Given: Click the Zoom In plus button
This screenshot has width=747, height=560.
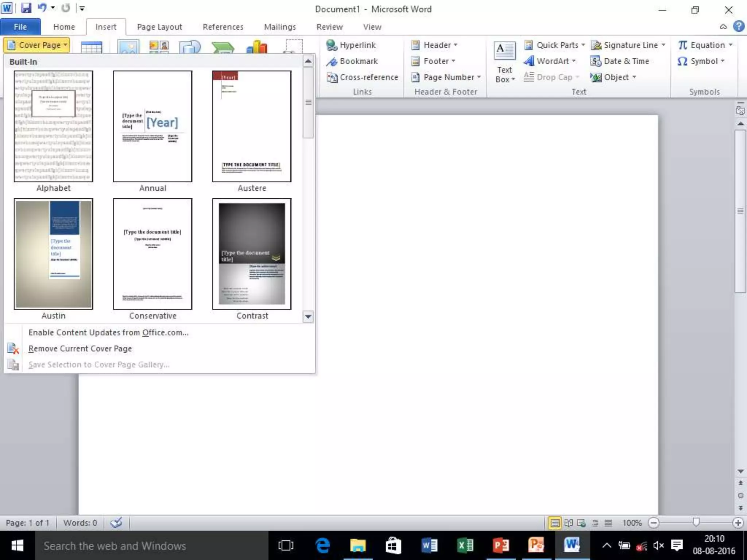Looking at the screenshot, I should coord(738,523).
